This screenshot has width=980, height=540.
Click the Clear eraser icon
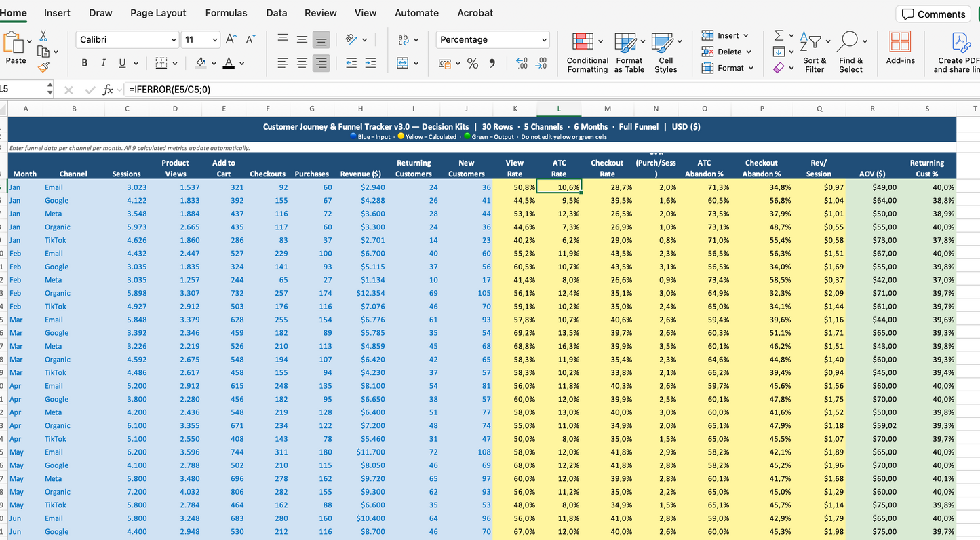tap(779, 68)
